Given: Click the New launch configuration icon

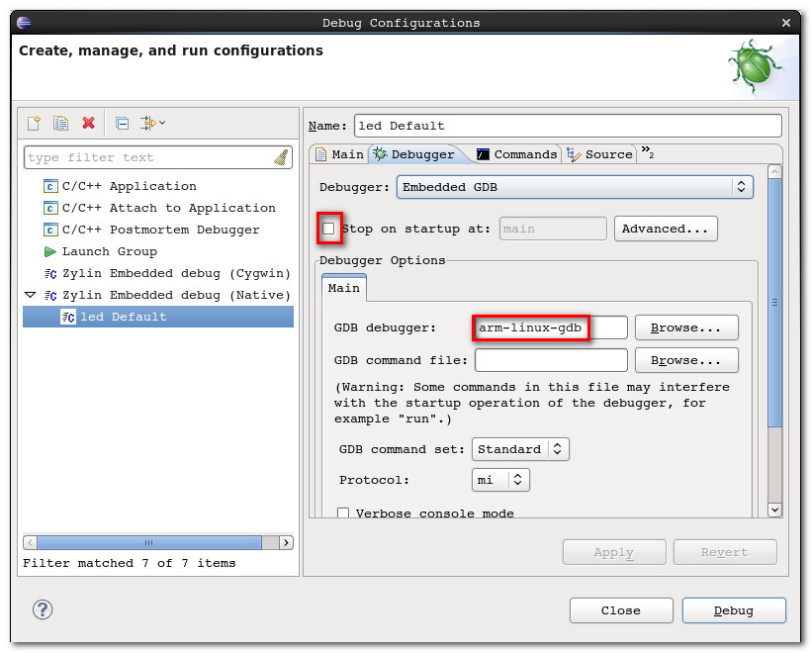Looking at the screenshot, I should (34, 123).
